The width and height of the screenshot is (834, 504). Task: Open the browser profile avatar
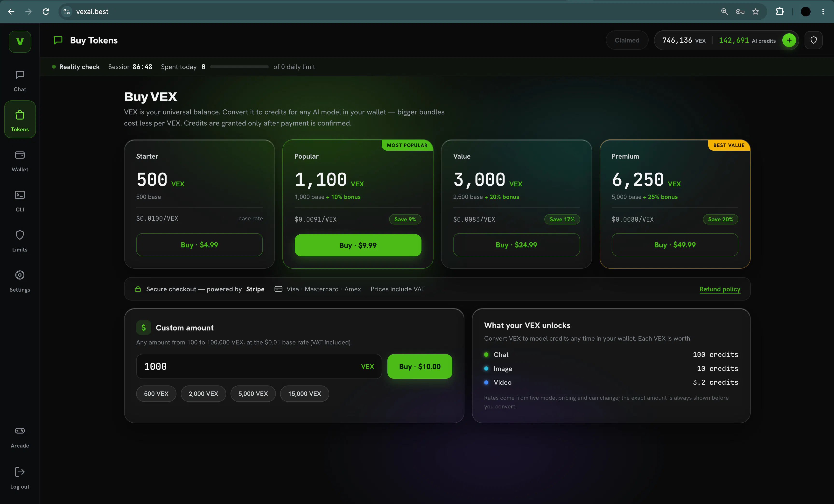tap(806, 12)
